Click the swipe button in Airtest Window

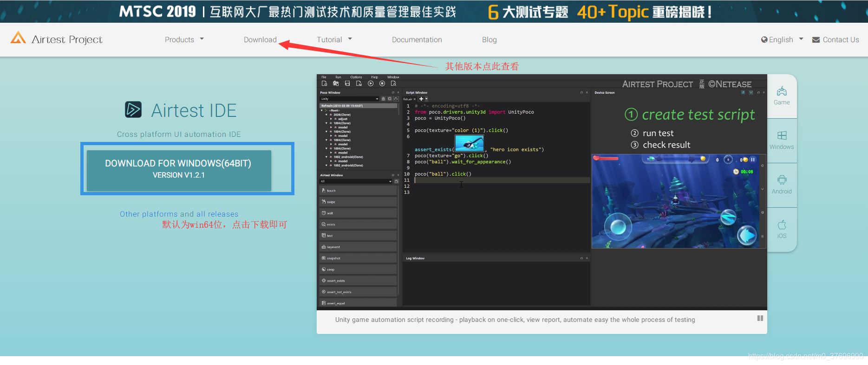(x=358, y=202)
